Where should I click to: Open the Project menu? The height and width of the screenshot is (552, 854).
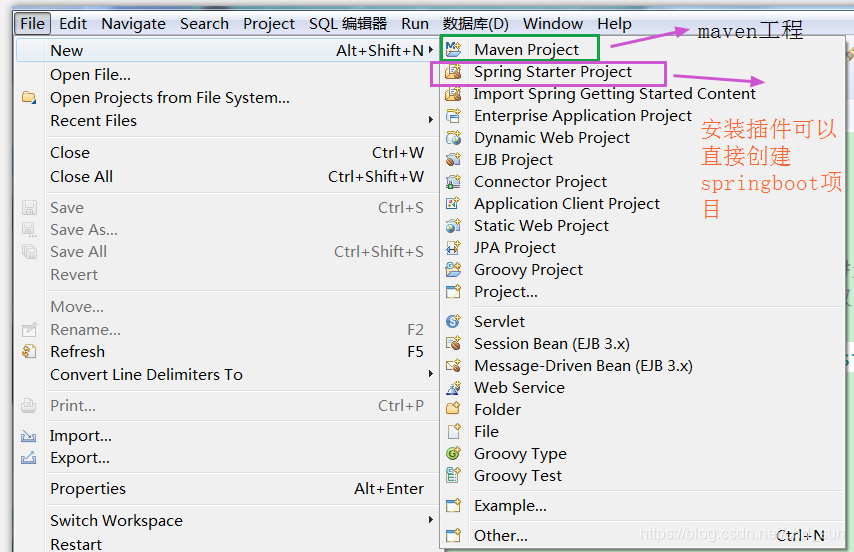269,23
